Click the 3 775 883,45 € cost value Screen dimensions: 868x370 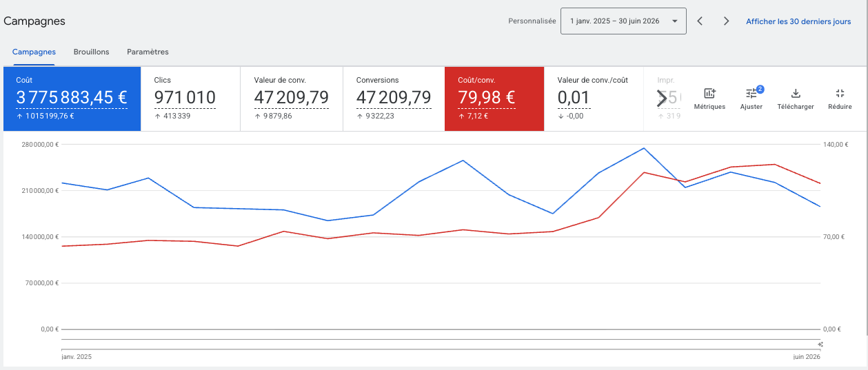pyautogui.click(x=72, y=98)
